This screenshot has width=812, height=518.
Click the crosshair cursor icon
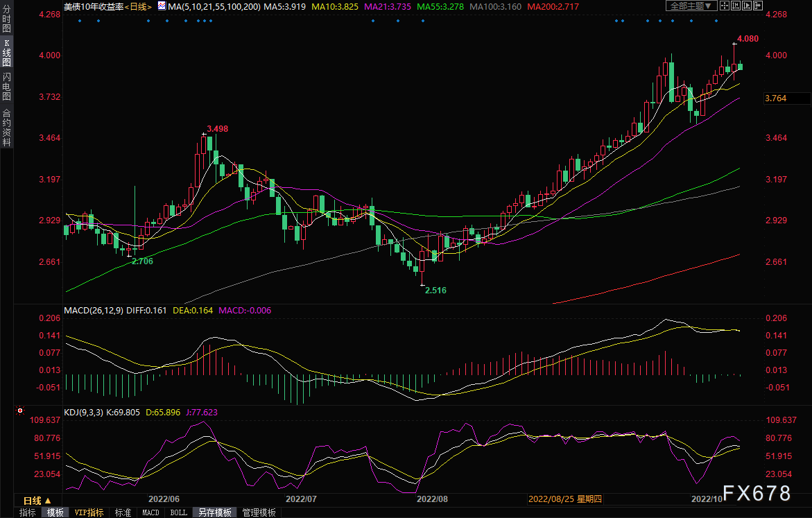pos(725,6)
